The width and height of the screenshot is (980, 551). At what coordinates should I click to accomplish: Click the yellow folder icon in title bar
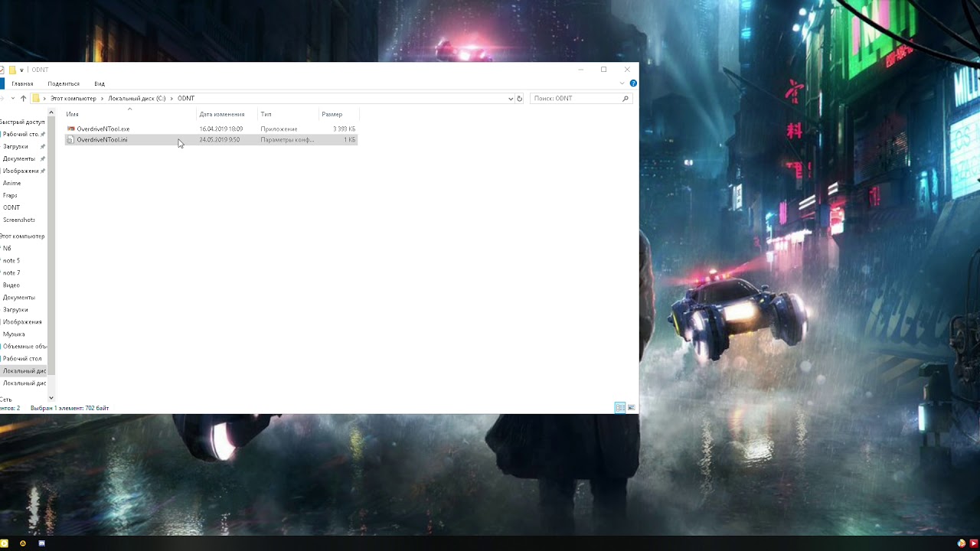click(12, 70)
